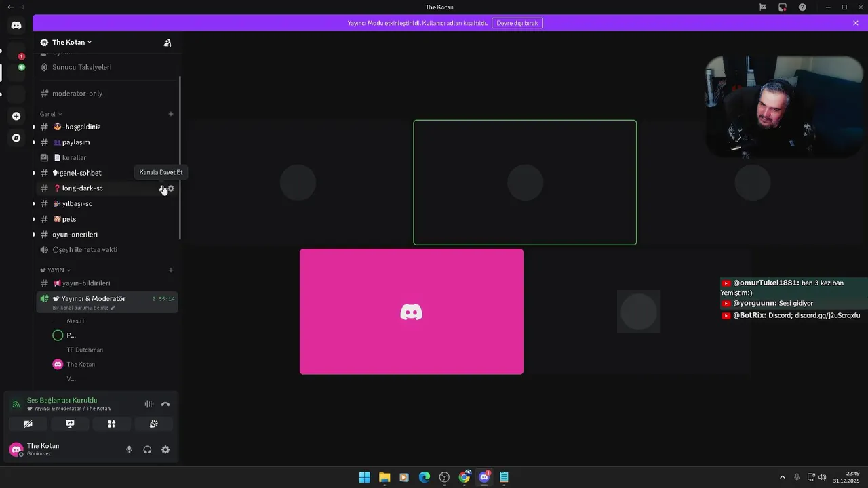Toggle camera on or off

tap(28, 424)
